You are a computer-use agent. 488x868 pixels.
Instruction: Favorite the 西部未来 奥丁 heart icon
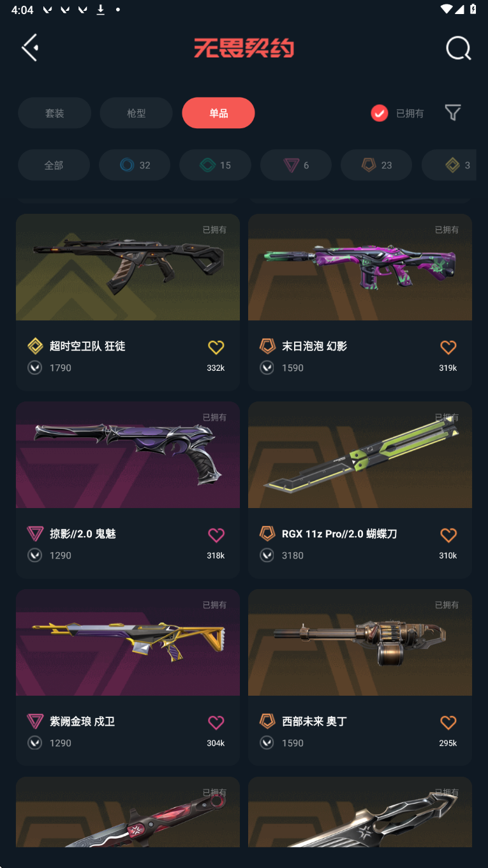click(x=448, y=722)
